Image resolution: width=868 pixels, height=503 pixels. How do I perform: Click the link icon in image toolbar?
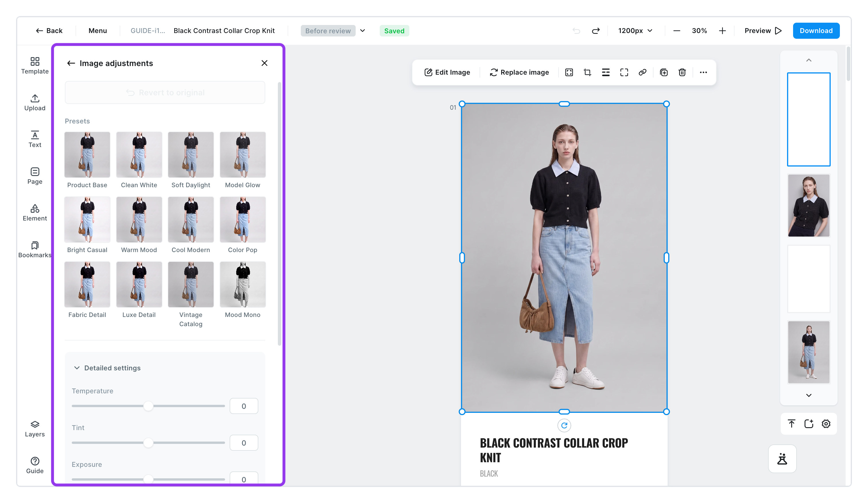point(642,72)
